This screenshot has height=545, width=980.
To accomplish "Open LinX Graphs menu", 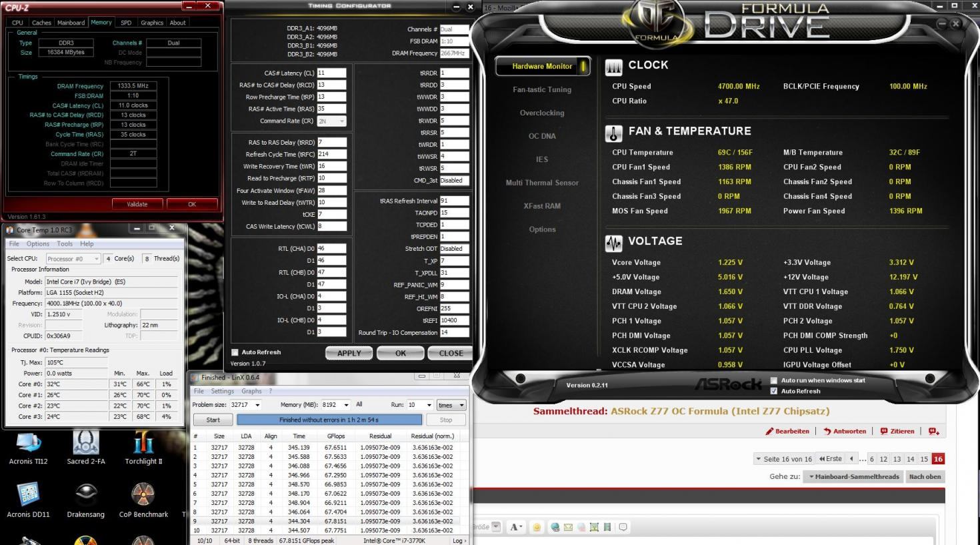I will (x=251, y=392).
